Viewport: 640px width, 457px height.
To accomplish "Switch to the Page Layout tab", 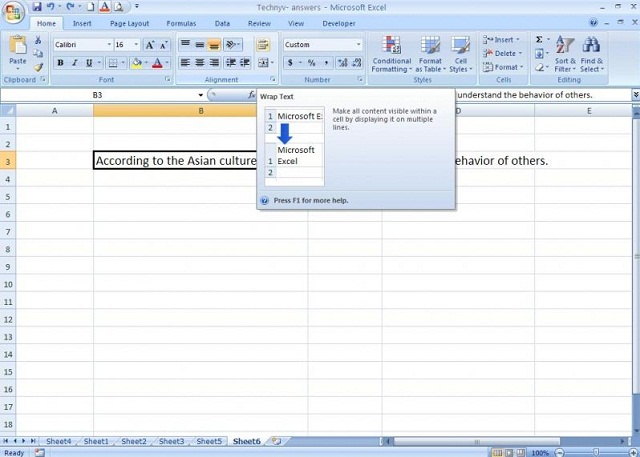I will (x=129, y=23).
